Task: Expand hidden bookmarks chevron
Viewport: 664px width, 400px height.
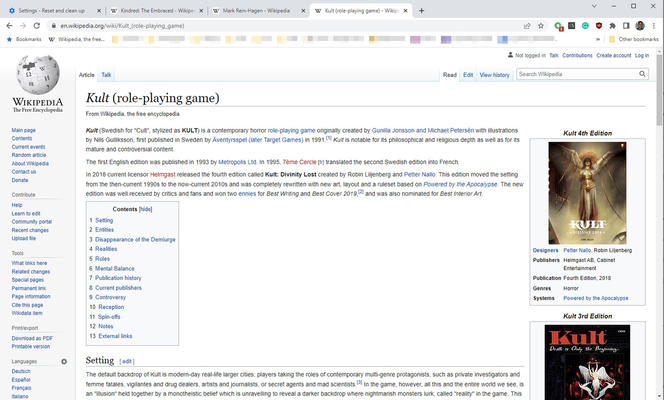Action: (598, 39)
